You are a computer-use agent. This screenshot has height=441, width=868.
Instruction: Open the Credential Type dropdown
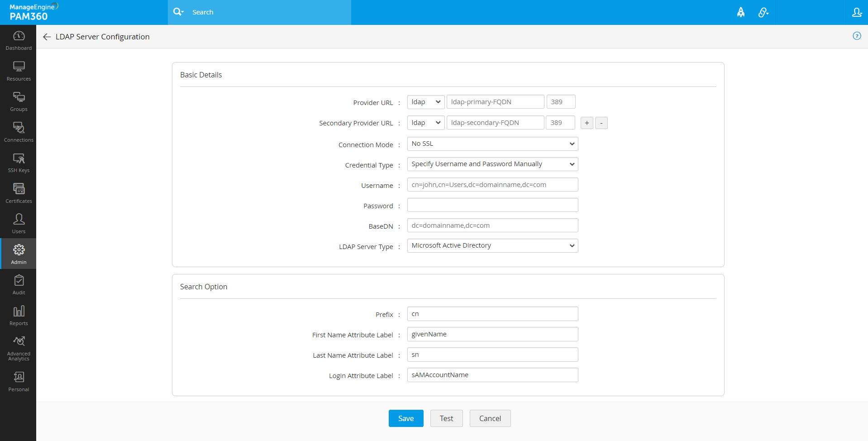pyautogui.click(x=492, y=164)
